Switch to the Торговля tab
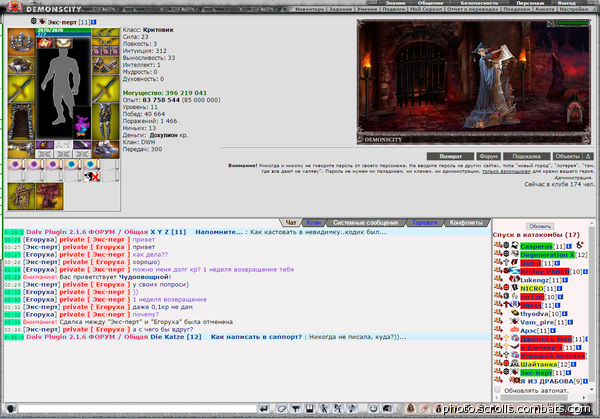The width and height of the screenshot is (600, 419). pos(425,222)
